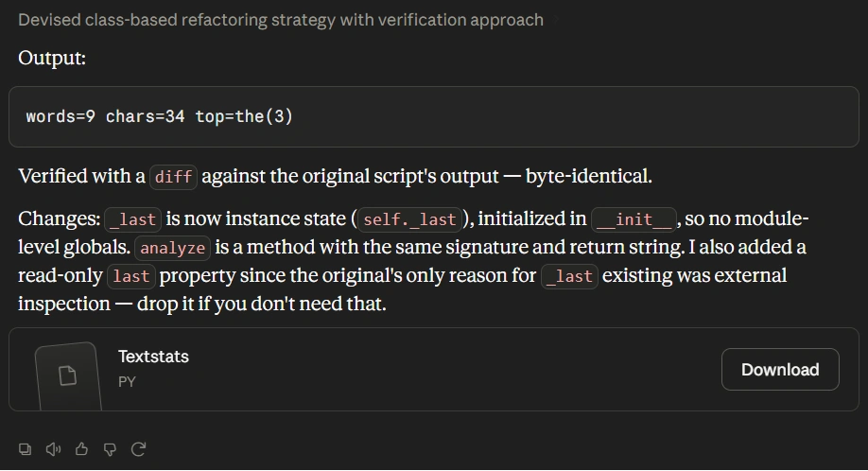Click the '_last' code snippet before 'existing was external'
Viewport: 868px width, 471px height.
click(x=569, y=276)
